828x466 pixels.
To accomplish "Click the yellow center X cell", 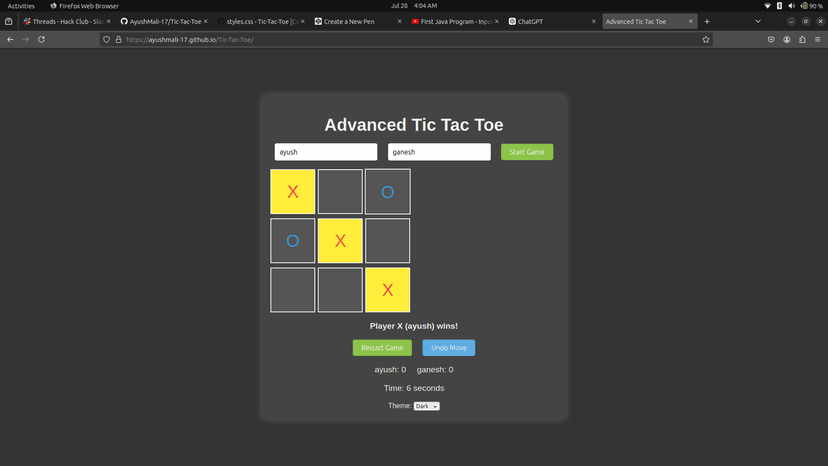I will coord(340,241).
